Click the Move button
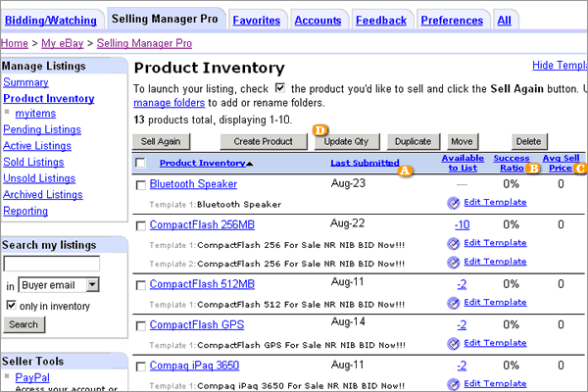Viewport: 588px width, 392px height. tap(462, 142)
